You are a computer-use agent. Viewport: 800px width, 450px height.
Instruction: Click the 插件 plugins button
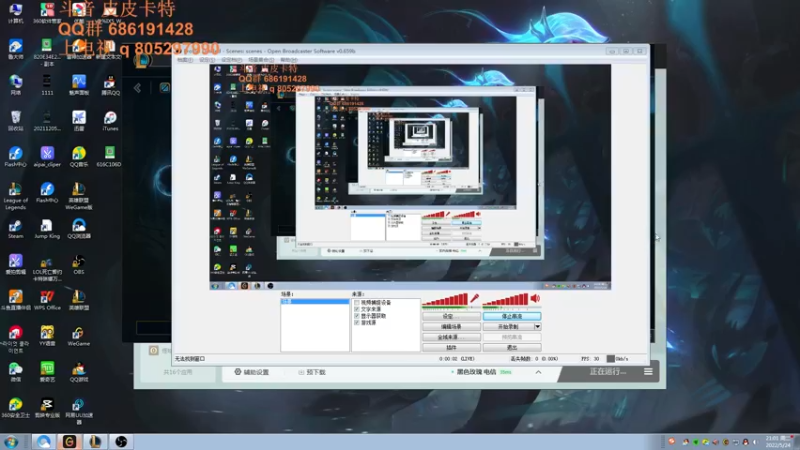[451, 347]
